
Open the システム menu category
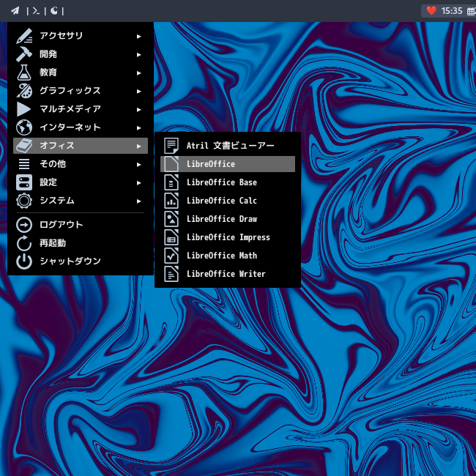click(x=81, y=201)
